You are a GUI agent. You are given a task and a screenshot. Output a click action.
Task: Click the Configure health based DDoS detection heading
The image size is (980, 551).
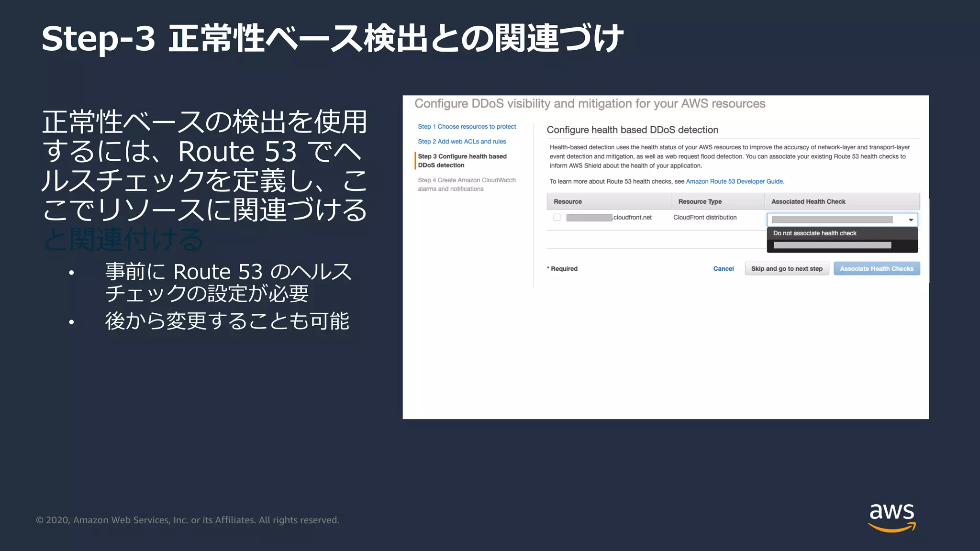point(632,130)
